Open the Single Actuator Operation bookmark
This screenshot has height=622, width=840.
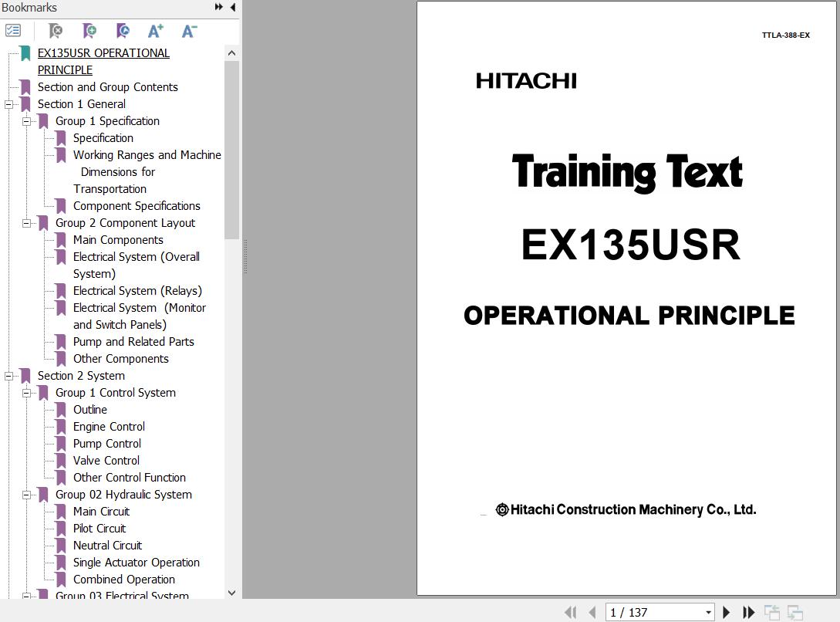coord(137,563)
